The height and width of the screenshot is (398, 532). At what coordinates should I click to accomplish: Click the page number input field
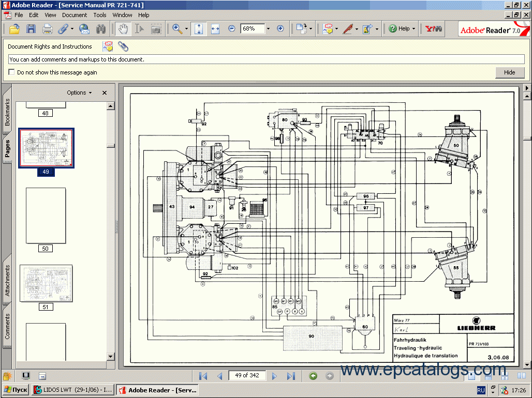(247, 375)
